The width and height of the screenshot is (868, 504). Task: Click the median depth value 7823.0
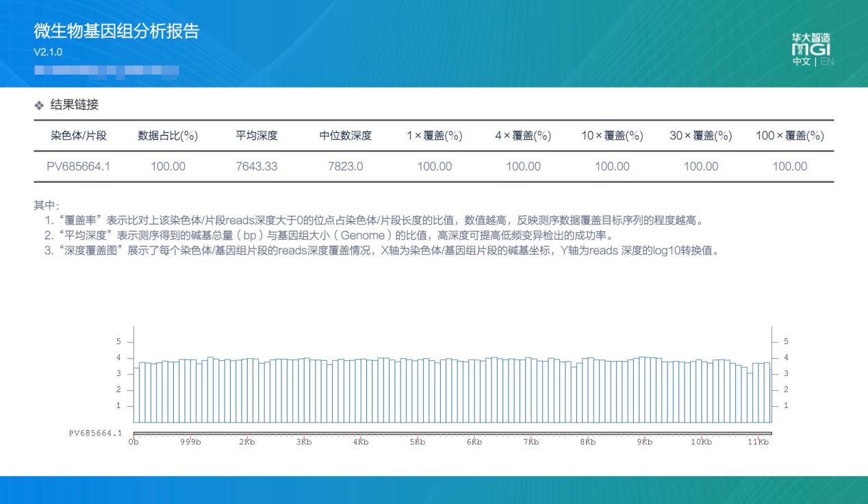[345, 166]
